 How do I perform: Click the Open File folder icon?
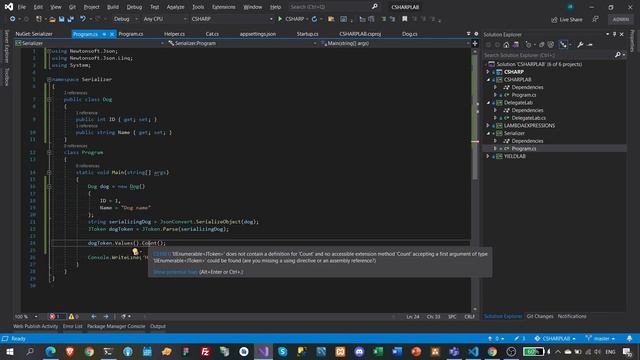point(52,19)
